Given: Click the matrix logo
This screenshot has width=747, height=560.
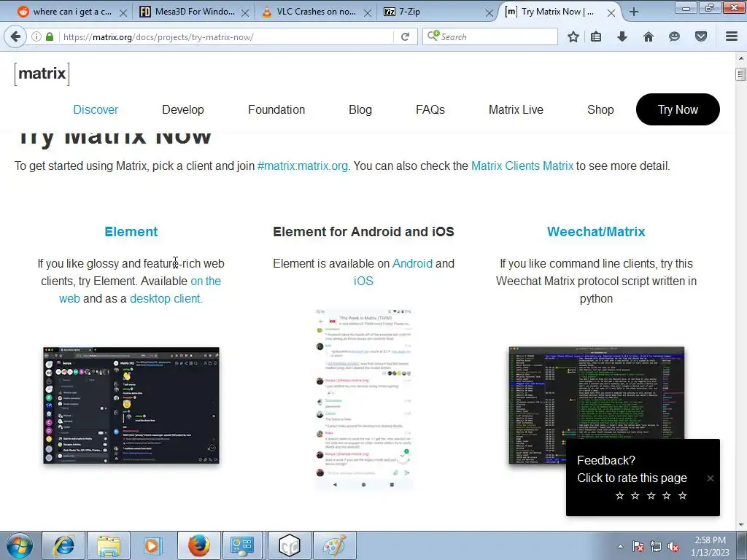Looking at the screenshot, I should tap(42, 74).
